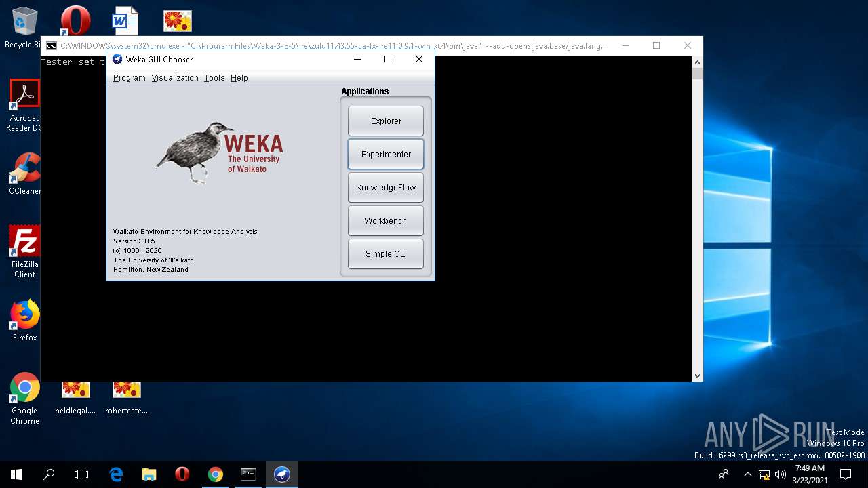The height and width of the screenshot is (488, 868).
Task: Open Task View on taskbar
Action: [x=81, y=474]
